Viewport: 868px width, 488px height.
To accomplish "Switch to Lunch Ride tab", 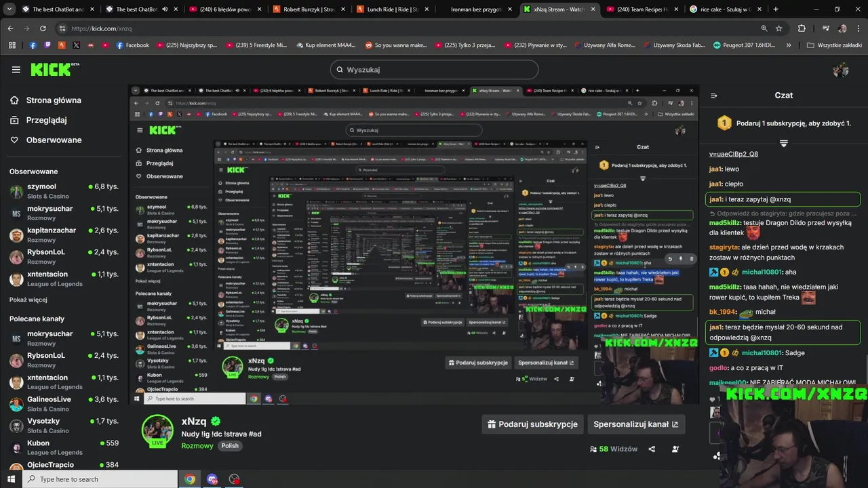I will (391, 9).
